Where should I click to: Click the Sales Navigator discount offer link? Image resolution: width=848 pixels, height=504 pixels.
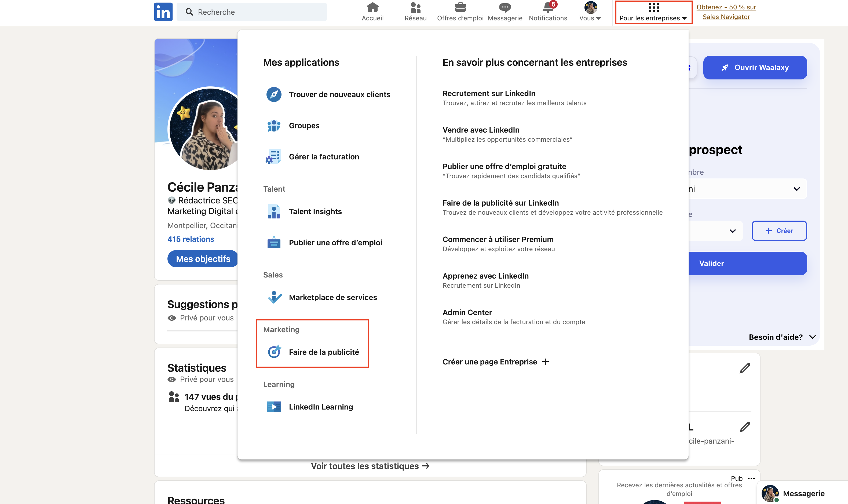(x=726, y=12)
